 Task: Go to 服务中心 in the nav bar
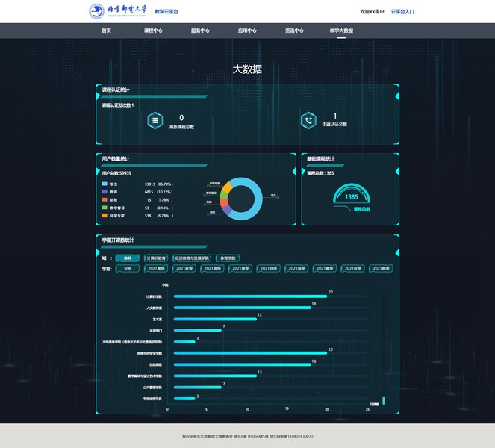tap(200, 31)
